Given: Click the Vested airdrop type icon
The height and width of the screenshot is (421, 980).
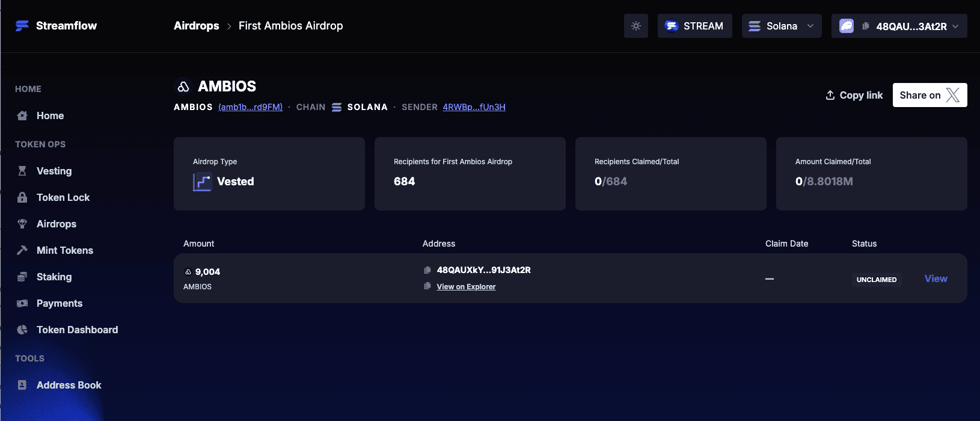Looking at the screenshot, I should coord(203,182).
